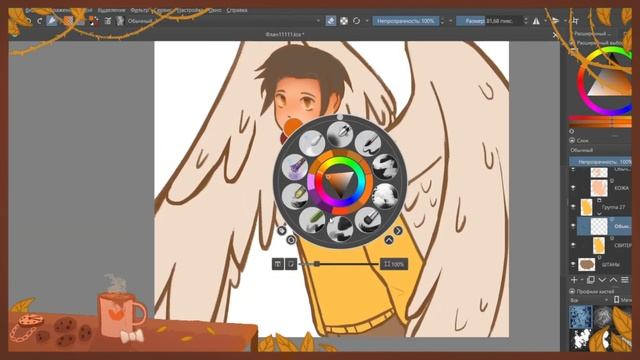Screen dimensions: 640x360
Task: Toggle eraser mode in the toolbar
Action: [x=331, y=20]
